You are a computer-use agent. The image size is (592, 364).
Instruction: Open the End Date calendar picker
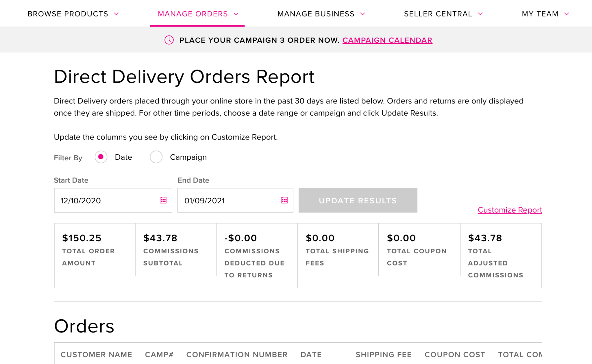coord(284,200)
